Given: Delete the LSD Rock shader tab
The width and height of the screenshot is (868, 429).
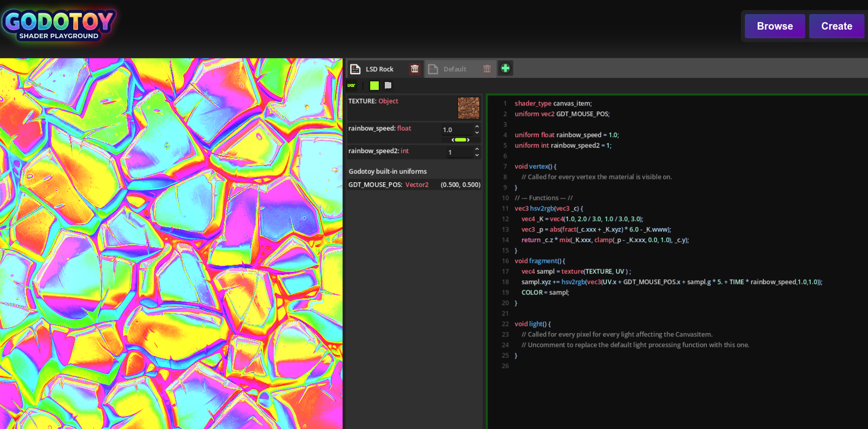Looking at the screenshot, I should pyautogui.click(x=414, y=69).
